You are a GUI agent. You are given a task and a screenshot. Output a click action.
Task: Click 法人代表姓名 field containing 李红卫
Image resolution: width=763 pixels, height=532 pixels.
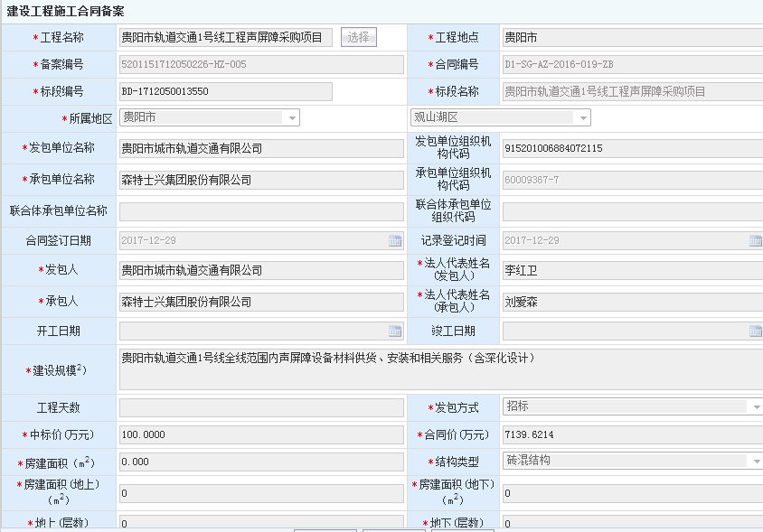pyautogui.click(x=632, y=270)
